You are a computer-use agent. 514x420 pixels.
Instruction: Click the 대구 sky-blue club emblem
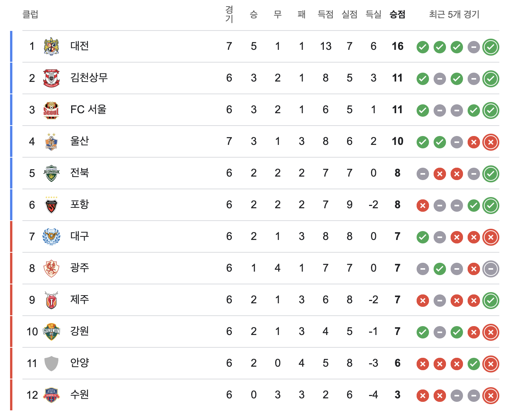(x=51, y=237)
